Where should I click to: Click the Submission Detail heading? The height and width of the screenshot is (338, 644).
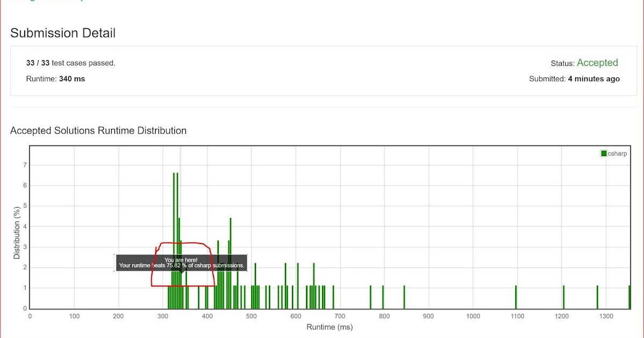click(x=62, y=33)
